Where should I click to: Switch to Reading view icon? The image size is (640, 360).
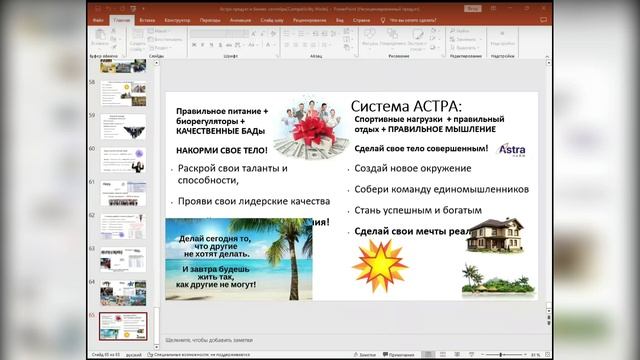pos(457,355)
